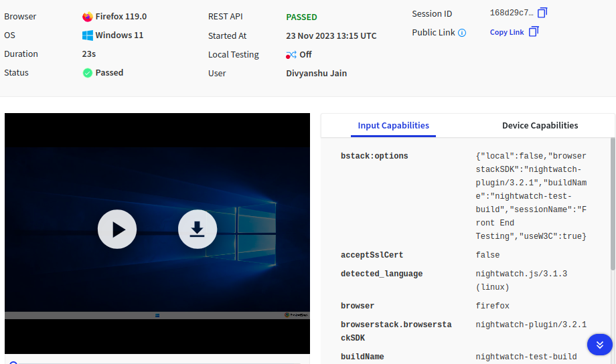The width and height of the screenshot is (616, 364).
Task: Click the Firefox browser icon
Action: pos(88,17)
